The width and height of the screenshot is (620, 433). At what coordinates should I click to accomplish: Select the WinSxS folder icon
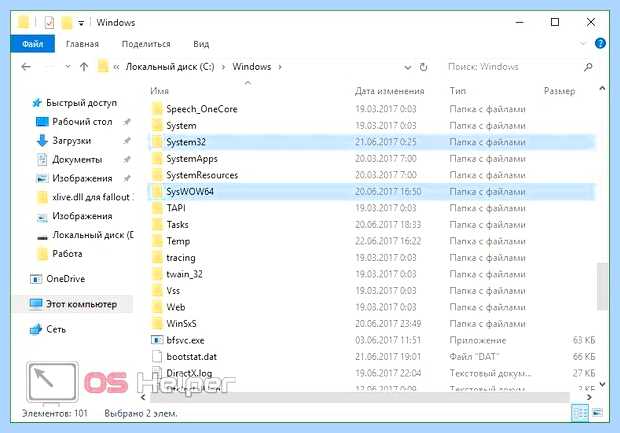(x=157, y=323)
